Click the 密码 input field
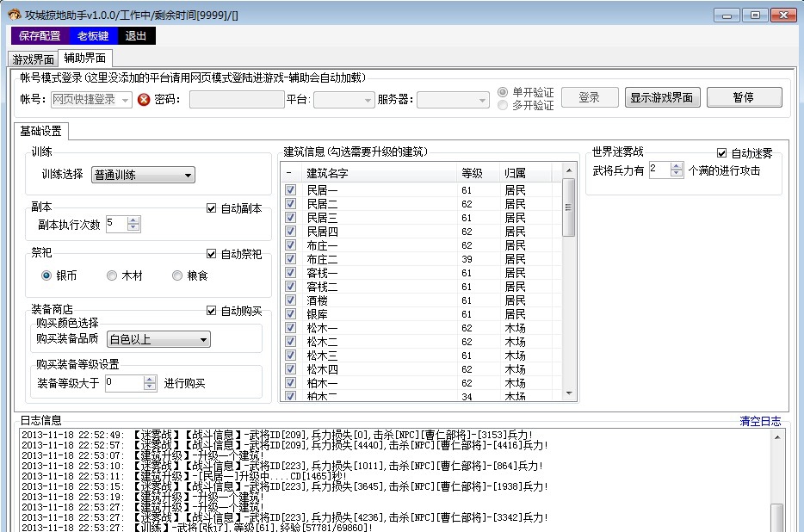The height and width of the screenshot is (532, 804). pos(236,100)
